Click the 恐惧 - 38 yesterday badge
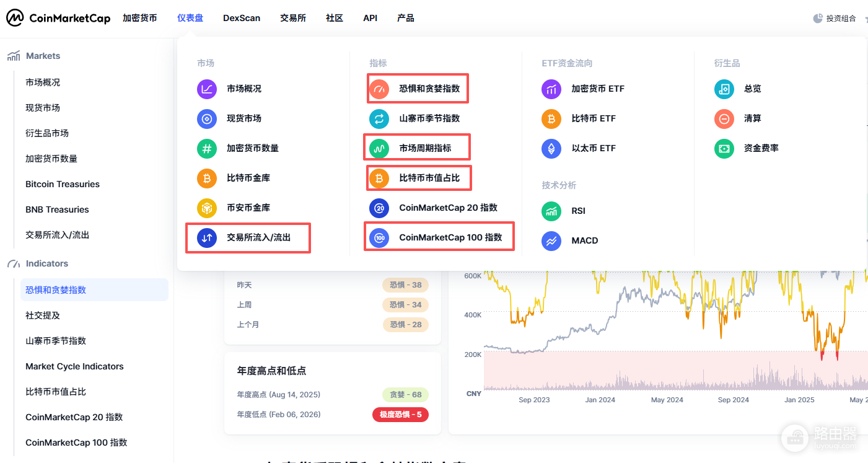This screenshot has width=868, height=463. click(x=405, y=285)
